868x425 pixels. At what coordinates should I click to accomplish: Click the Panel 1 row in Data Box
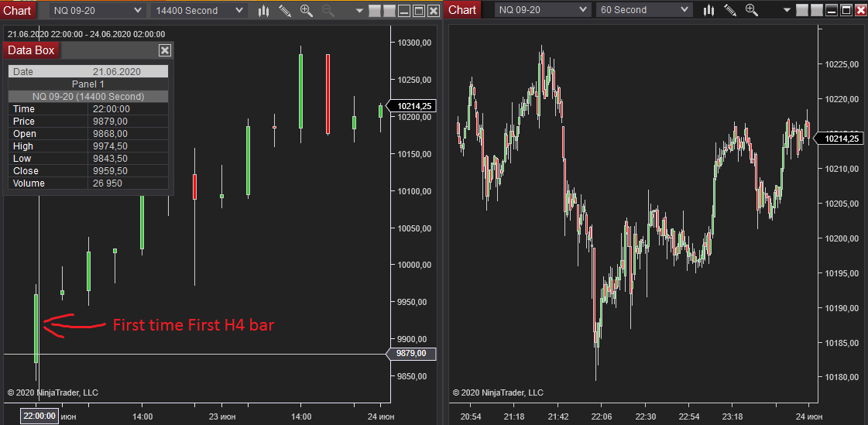point(88,84)
